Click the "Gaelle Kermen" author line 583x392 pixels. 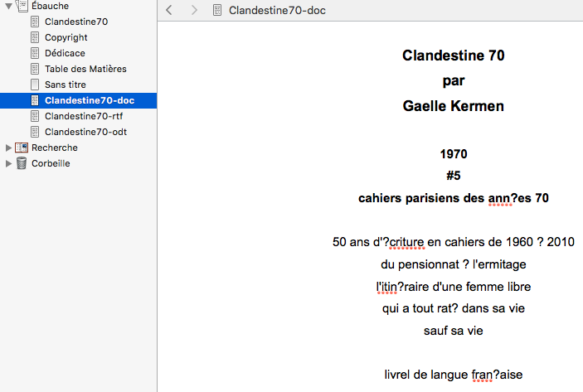pos(453,106)
